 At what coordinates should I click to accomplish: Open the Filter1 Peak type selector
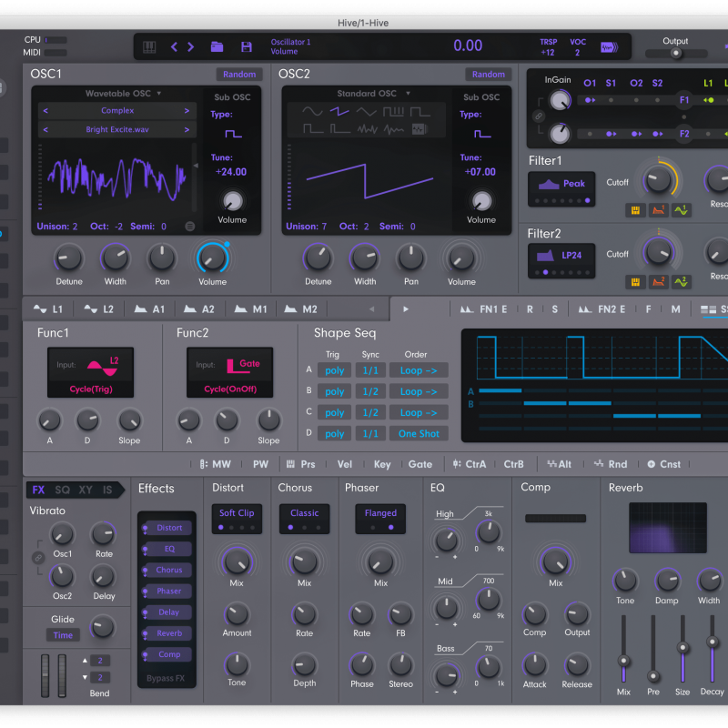[561, 188]
